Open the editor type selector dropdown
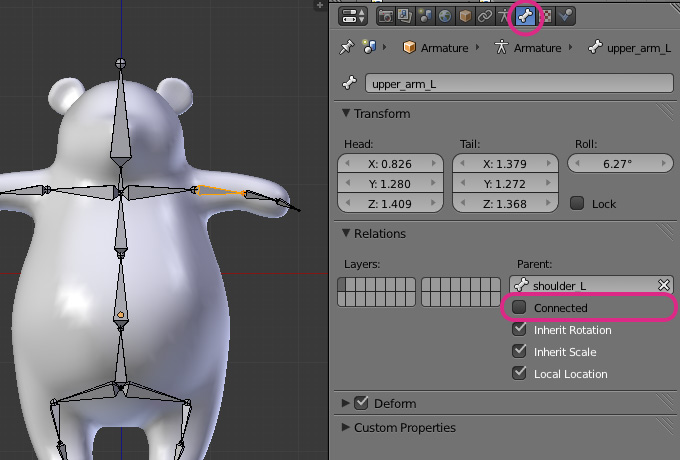The height and width of the screenshot is (460, 680). pyautogui.click(x=353, y=16)
